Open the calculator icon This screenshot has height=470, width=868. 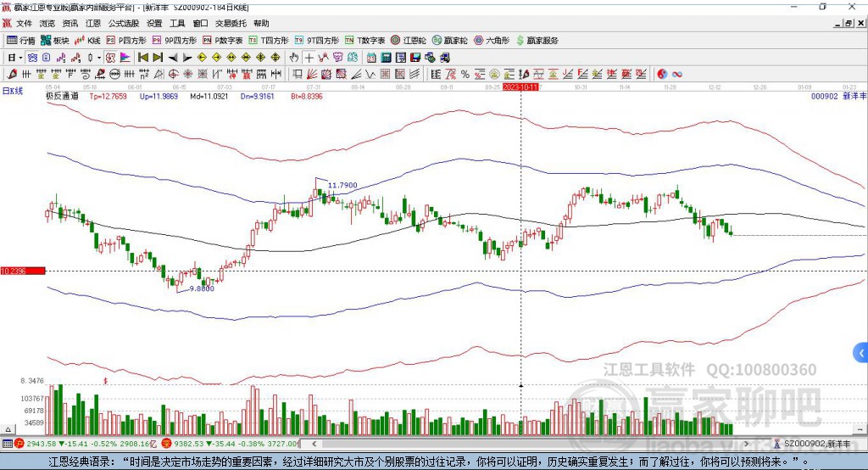tap(387, 58)
